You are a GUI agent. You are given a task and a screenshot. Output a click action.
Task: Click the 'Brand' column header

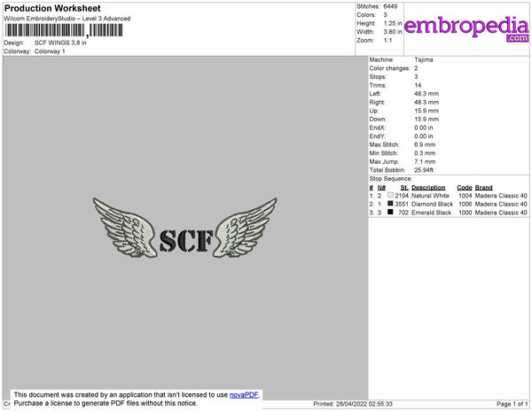(484, 188)
